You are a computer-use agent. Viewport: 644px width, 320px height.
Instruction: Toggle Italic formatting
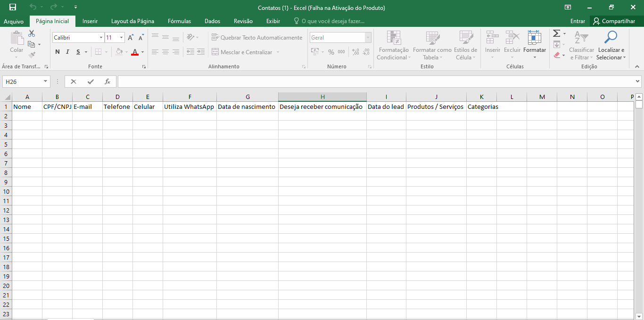click(x=68, y=52)
